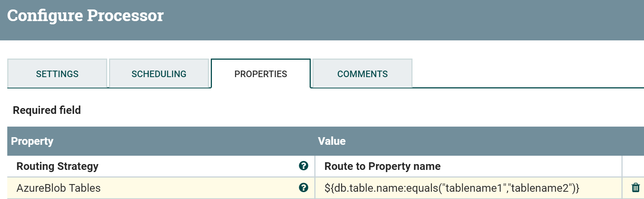Edit the db.table.name expression value

click(x=452, y=188)
